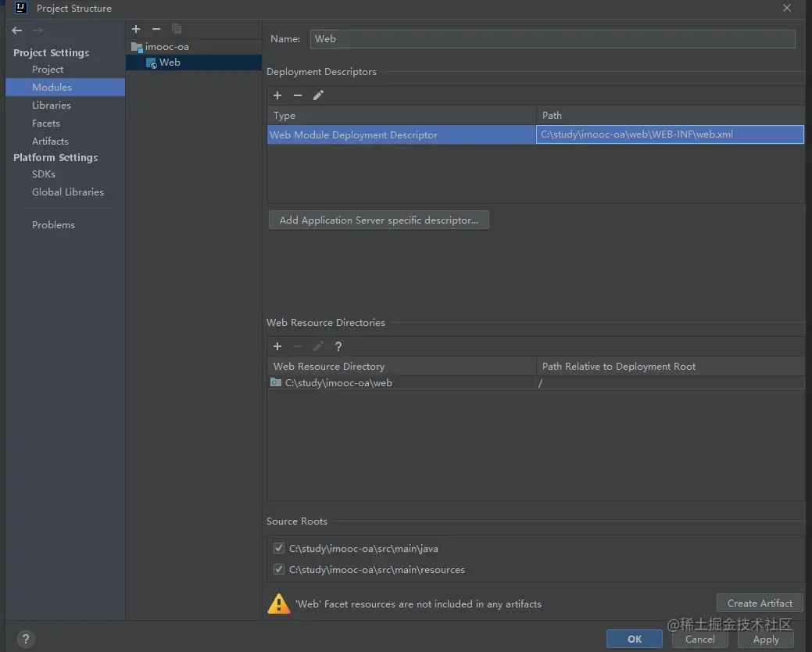This screenshot has width=812, height=652.
Task: Click the imooc-oa module folder icon
Action: pos(137,47)
